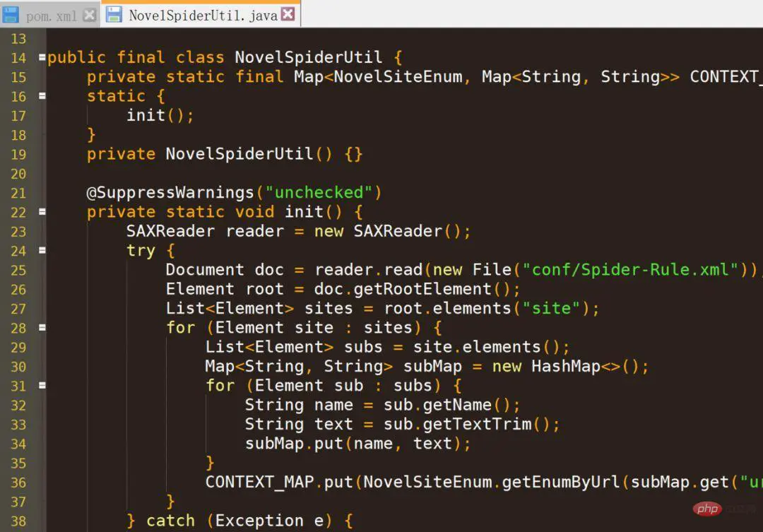Viewport: 763px width, 532px height.
Task: Click line number 36 in the gutter
Action: [x=18, y=483]
